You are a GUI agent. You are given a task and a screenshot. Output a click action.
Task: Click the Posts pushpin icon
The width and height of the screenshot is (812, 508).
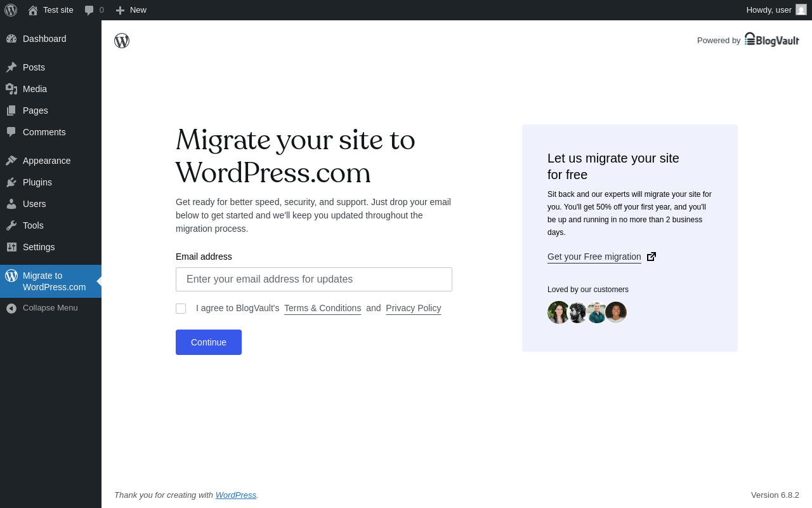11,67
